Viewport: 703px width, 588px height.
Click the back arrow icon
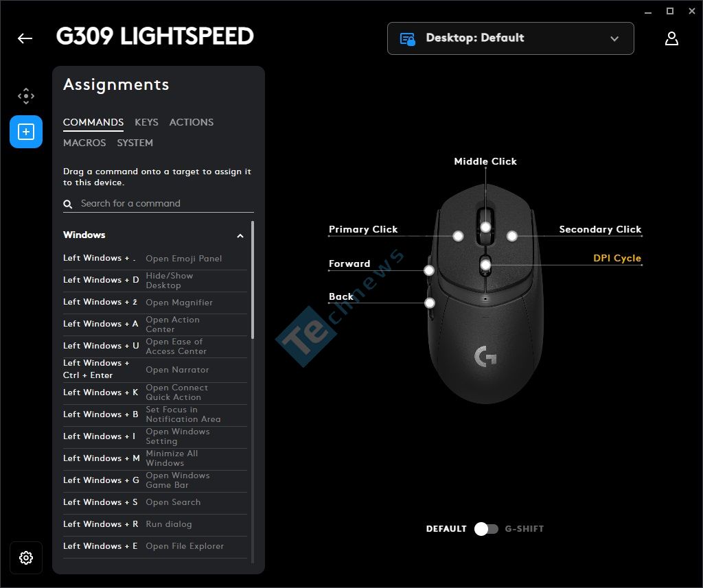tap(25, 38)
